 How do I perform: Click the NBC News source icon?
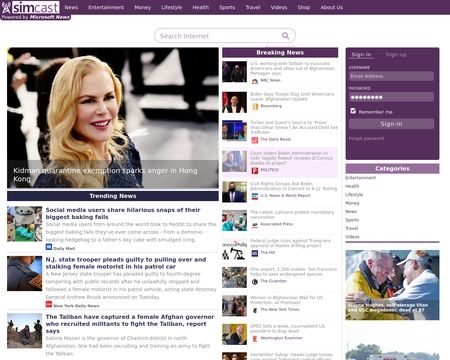(255, 81)
